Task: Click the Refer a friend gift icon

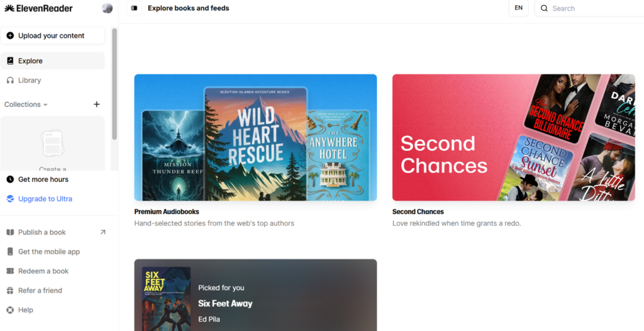Action: click(x=10, y=290)
